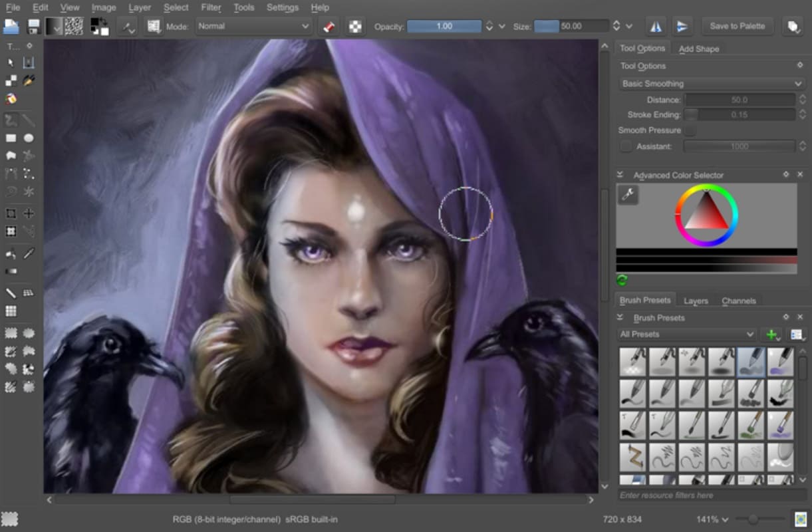
Task: Check the Assistant option in Tool Options
Action: [626, 146]
